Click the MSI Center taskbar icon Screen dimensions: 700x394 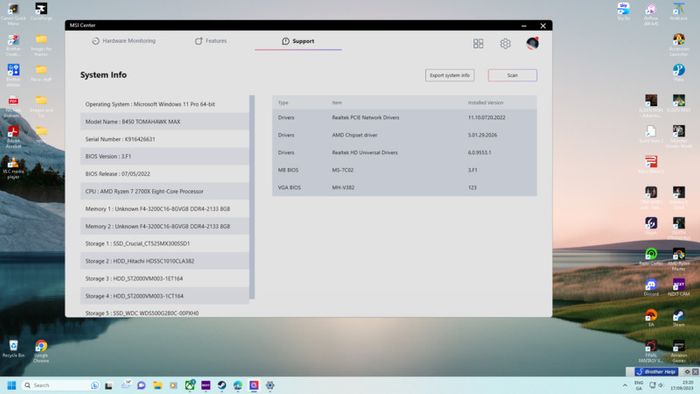point(254,385)
